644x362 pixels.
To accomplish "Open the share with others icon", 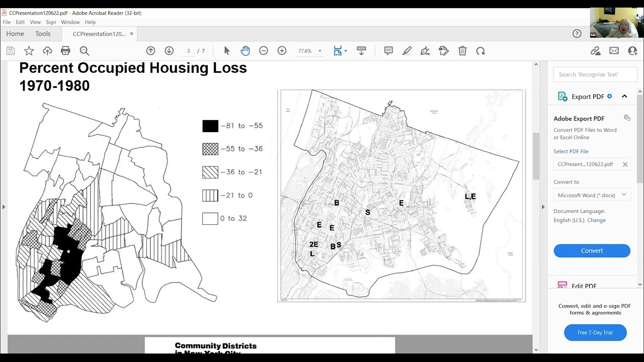I will click(x=632, y=51).
